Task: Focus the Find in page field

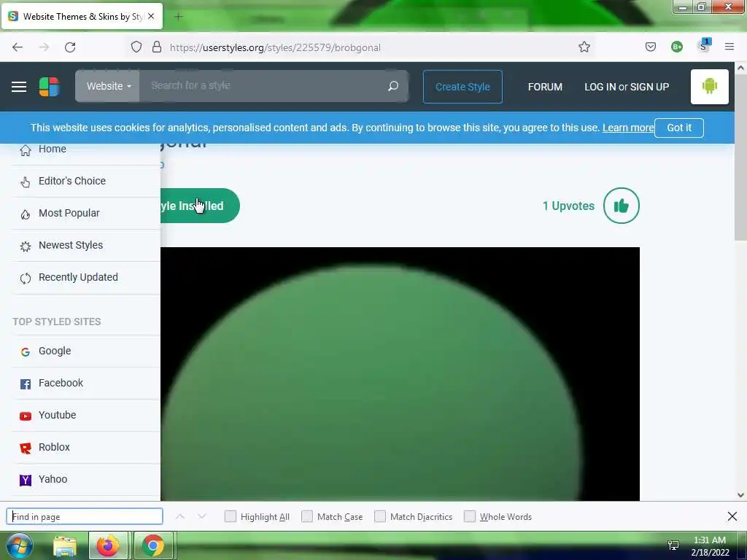Action: coord(85,517)
